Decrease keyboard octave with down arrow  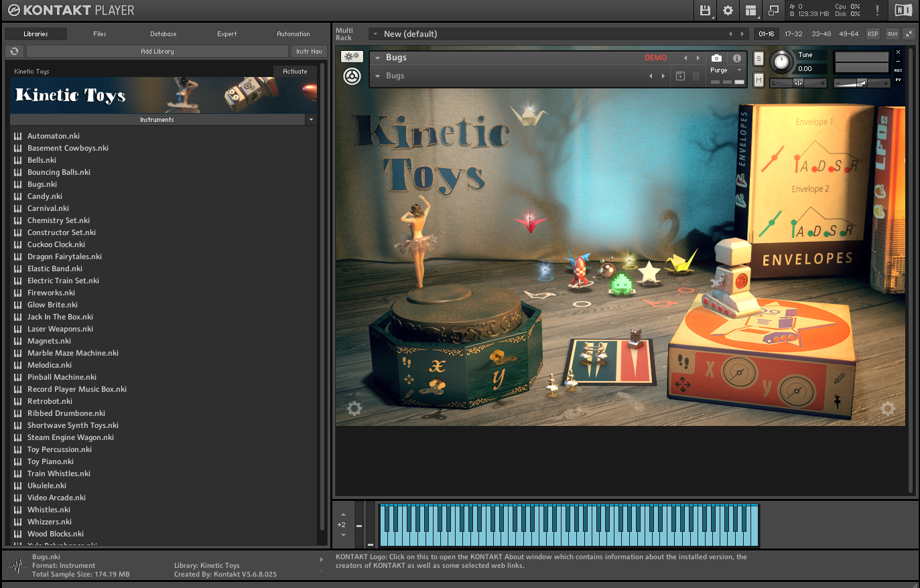[x=343, y=535]
